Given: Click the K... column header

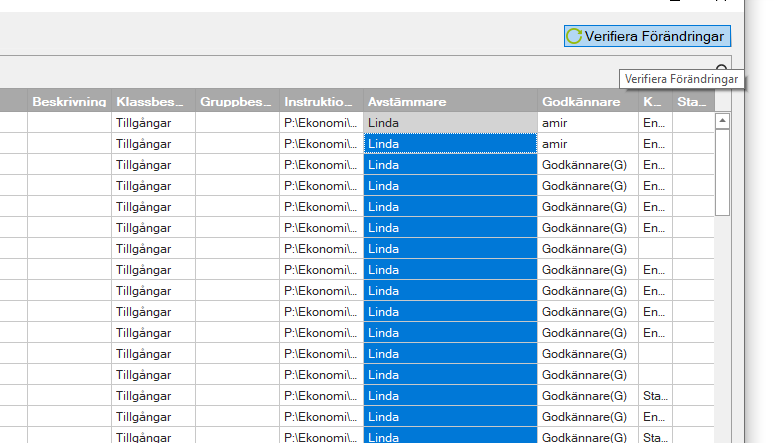Looking at the screenshot, I should tap(655, 101).
